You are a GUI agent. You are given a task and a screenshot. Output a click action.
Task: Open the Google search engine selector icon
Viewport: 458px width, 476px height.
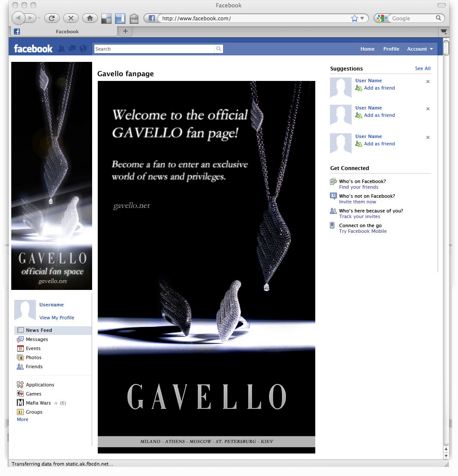(x=382, y=18)
